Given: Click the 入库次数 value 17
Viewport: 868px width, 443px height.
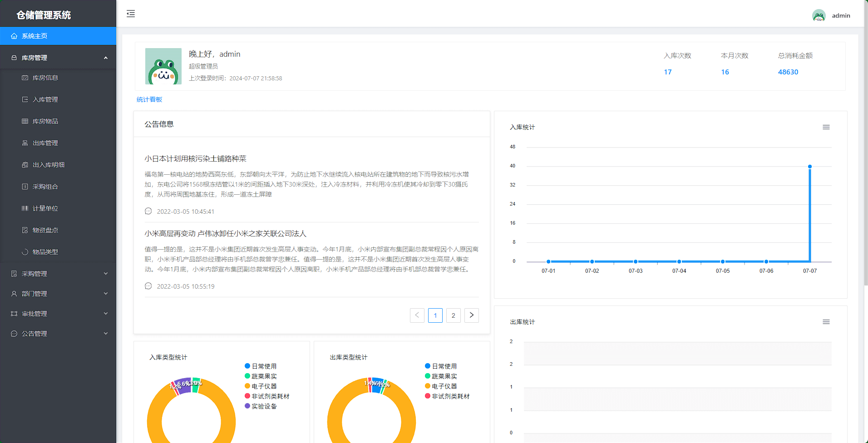Looking at the screenshot, I should (x=668, y=72).
